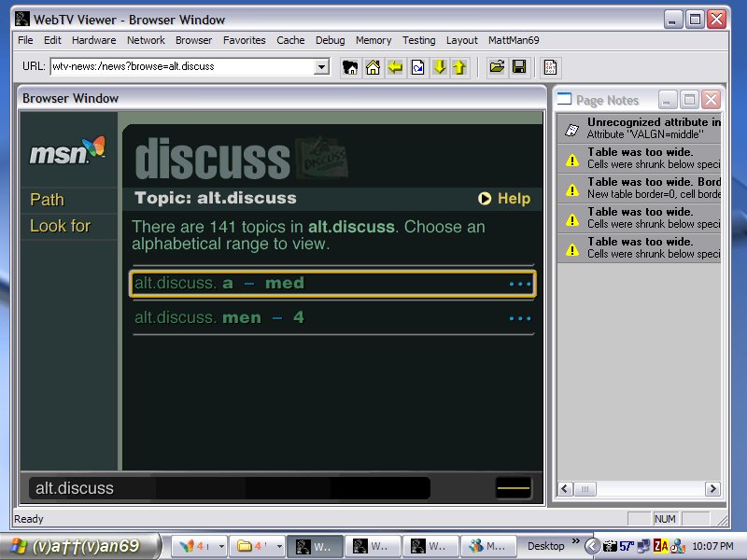The width and height of the screenshot is (747, 560).
Task: Reload the page with the refresh icon
Action: click(x=417, y=67)
